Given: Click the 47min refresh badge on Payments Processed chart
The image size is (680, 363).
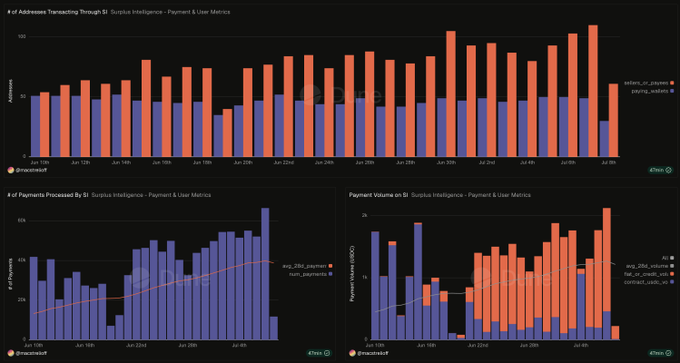Looking at the screenshot, I should [318, 353].
